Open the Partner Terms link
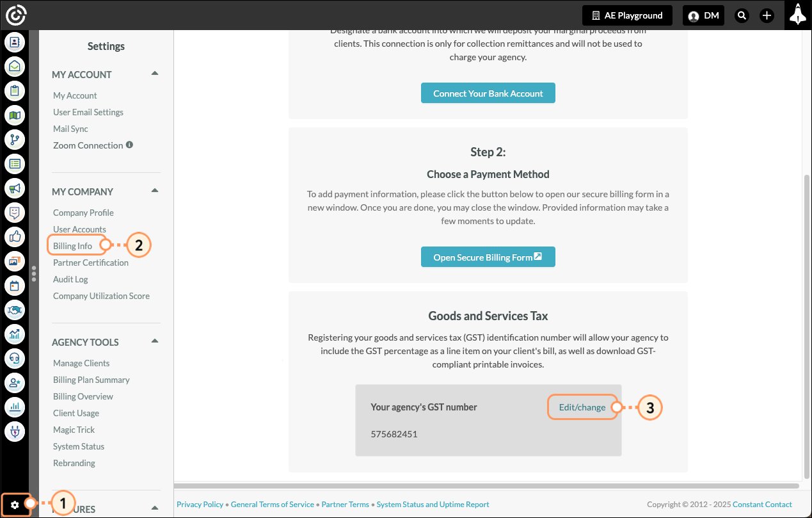The width and height of the screenshot is (812, 518). (x=346, y=505)
